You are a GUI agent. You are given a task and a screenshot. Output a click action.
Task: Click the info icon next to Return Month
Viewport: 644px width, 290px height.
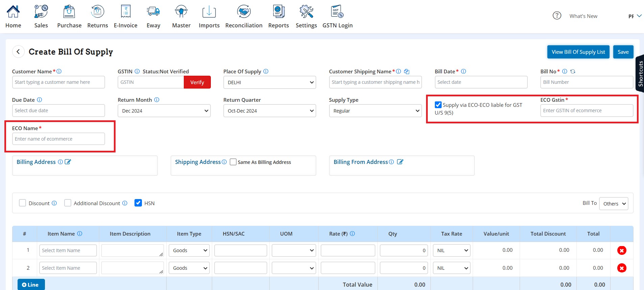click(157, 100)
